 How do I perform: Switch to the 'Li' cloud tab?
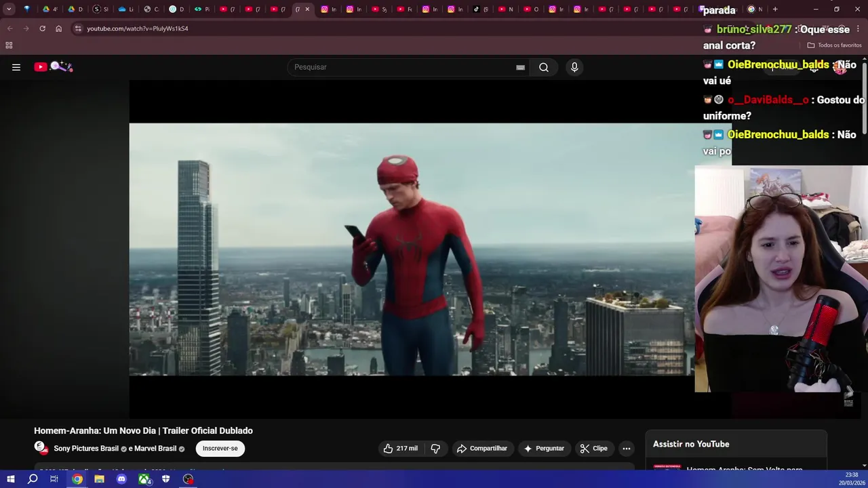pyautogui.click(x=125, y=9)
